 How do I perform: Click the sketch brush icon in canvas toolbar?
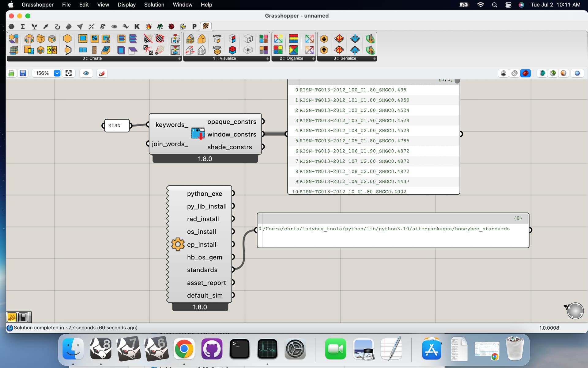click(102, 73)
